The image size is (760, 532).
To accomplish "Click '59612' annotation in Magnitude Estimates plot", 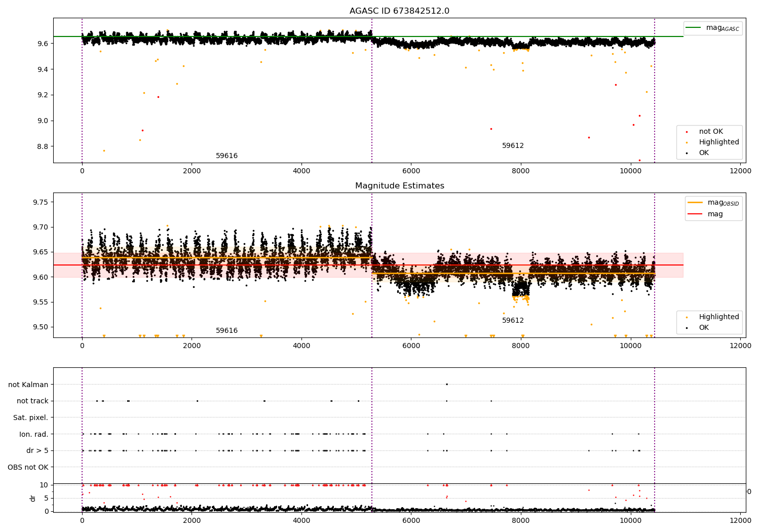I will (x=513, y=321).
